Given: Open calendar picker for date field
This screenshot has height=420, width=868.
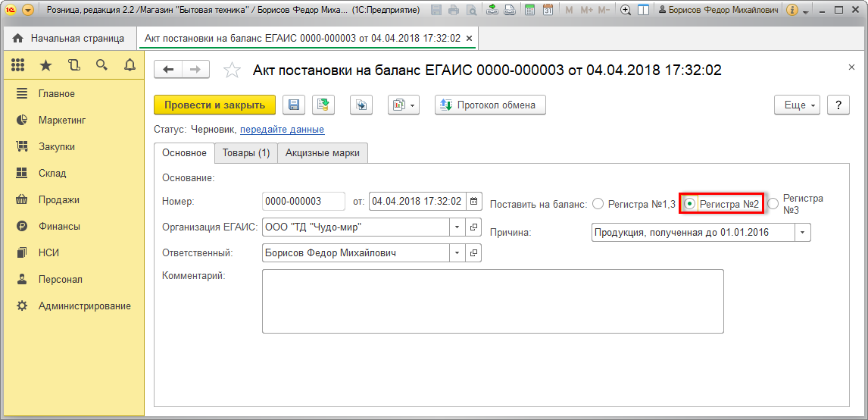Looking at the screenshot, I should [474, 202].
